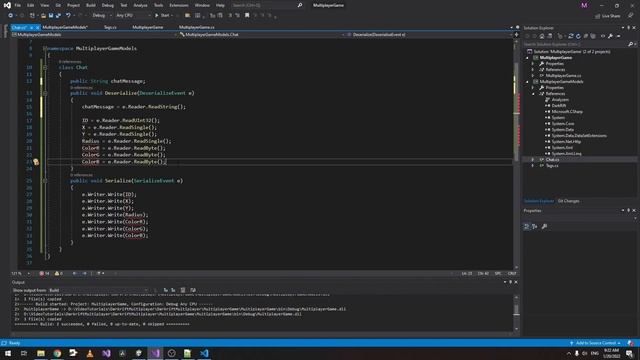This screenshot has height=360, width=640.
Task: Click the Open File folder toolbar icon
Action: [43, 16]
